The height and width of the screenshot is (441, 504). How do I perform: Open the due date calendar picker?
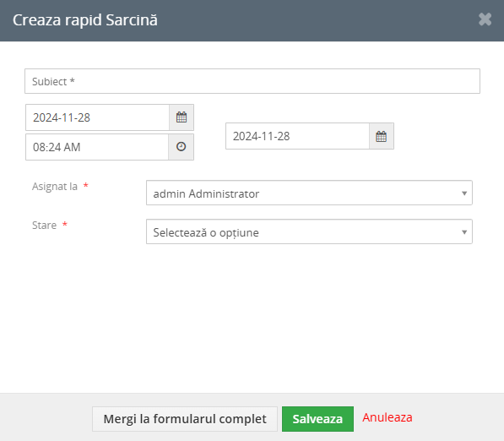click(x=382, y=136)
